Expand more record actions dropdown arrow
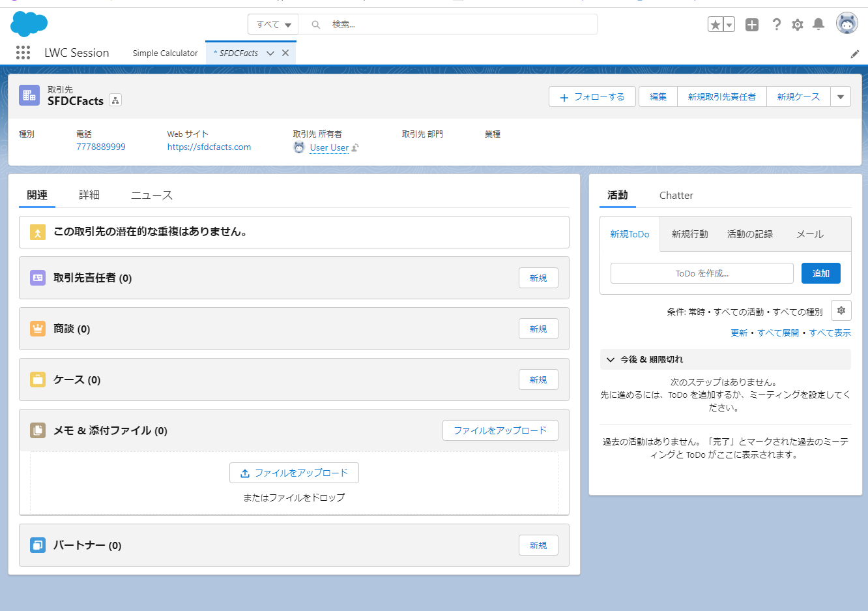This screenshot has width=868, height=611. 841,97
